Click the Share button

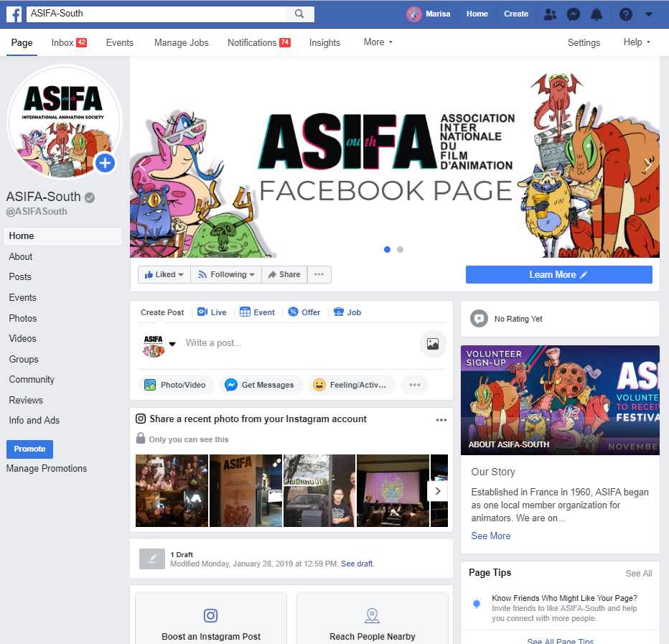point(284,274)
